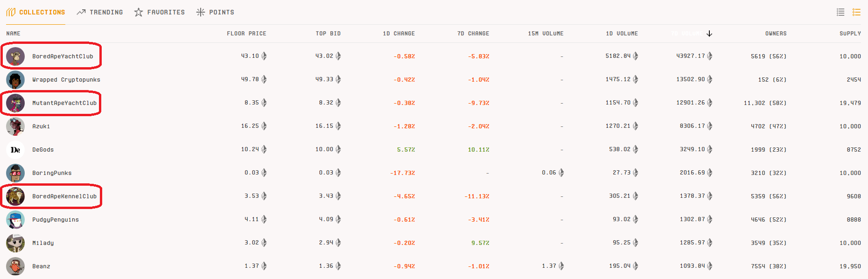Click the BoredApeYachtClub avatar icon
The height and width of the screenshot is (279, 868).
pos(15,56)
